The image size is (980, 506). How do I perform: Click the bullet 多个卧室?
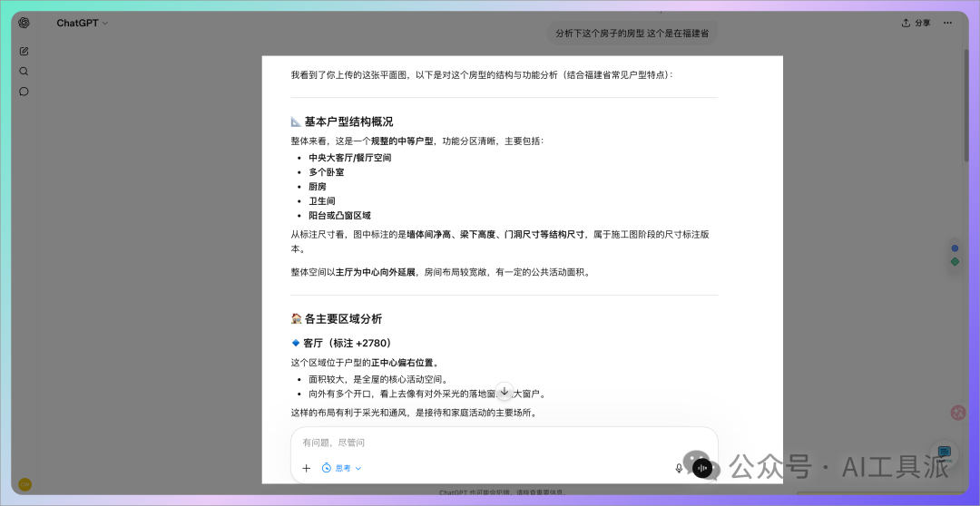(327, 172)
